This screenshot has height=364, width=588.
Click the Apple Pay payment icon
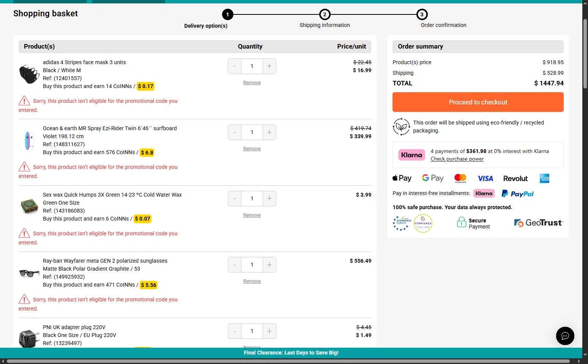(402, 178)
